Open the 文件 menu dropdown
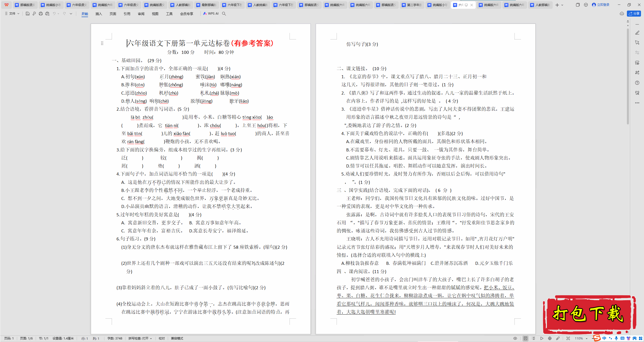Image resolution: width=644 pixels, height=342 pixels. pyautogui.click(x=12, y=14)
